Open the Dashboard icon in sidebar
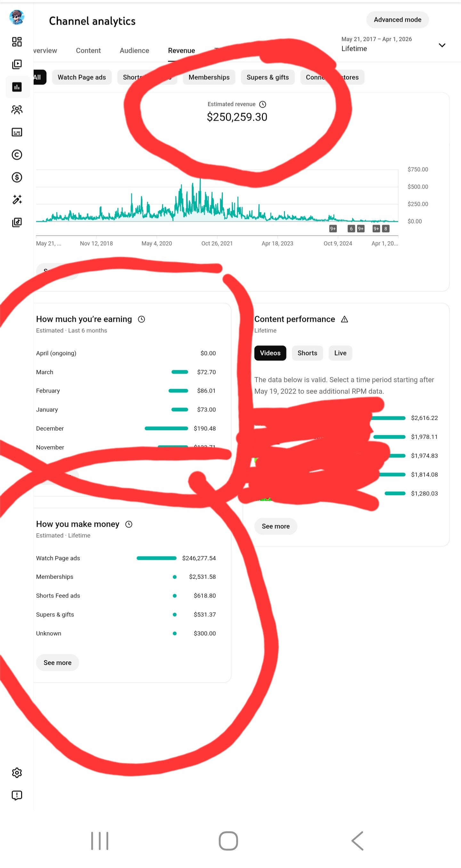This screenshot has width=461, height=868. click(x=17, y=42)
